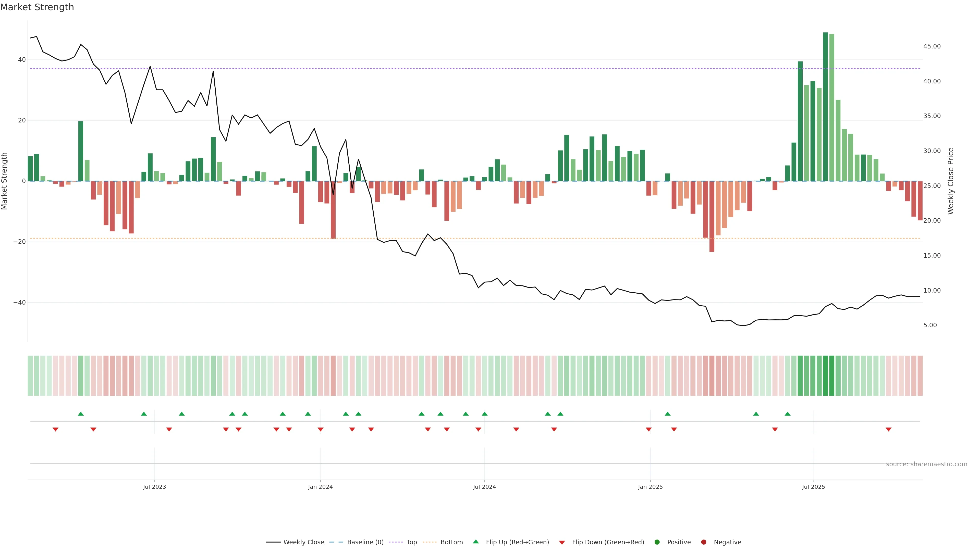The image size is (980, 551).
Task: Click the Jul 2025 axis label
Action: point(813,487)
